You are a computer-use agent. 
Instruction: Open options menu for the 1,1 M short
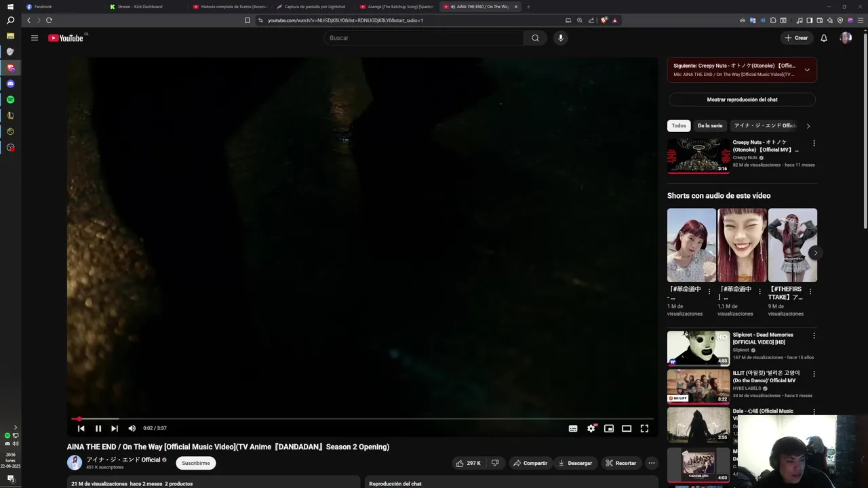[x=760, y=291]
